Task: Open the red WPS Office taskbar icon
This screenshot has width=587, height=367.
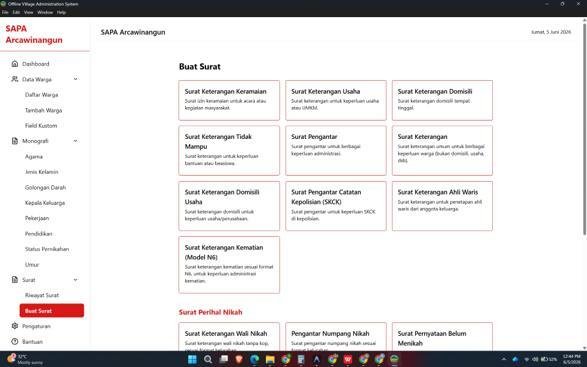Action: [x=348, y=360]
